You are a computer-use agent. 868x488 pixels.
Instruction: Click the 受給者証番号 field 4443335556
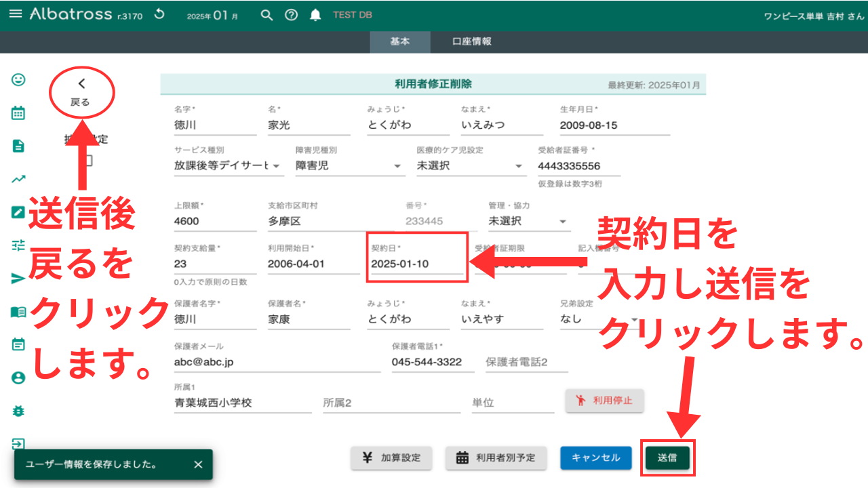tap(578, 166)
